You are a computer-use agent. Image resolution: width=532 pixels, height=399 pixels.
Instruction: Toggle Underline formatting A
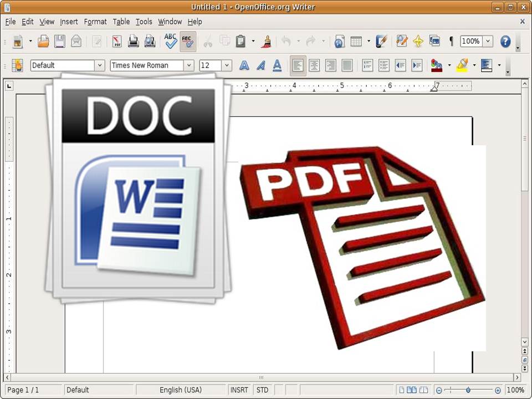(277, 65)
